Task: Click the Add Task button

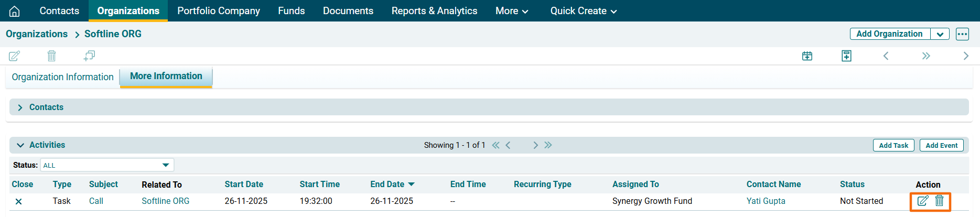Action: pyautogui.click(x=893, y=145)
